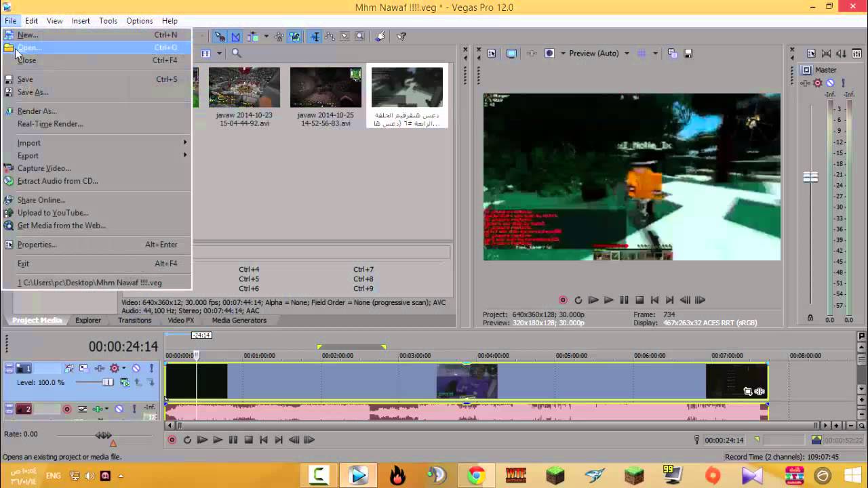Copy snapshot to clipboard in preview
This screenshot has height=488, width=868.
[672, 54]
